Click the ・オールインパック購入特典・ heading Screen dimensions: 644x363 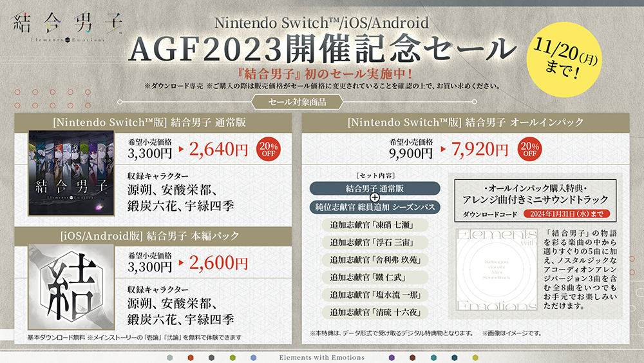[x=535, y=188]
